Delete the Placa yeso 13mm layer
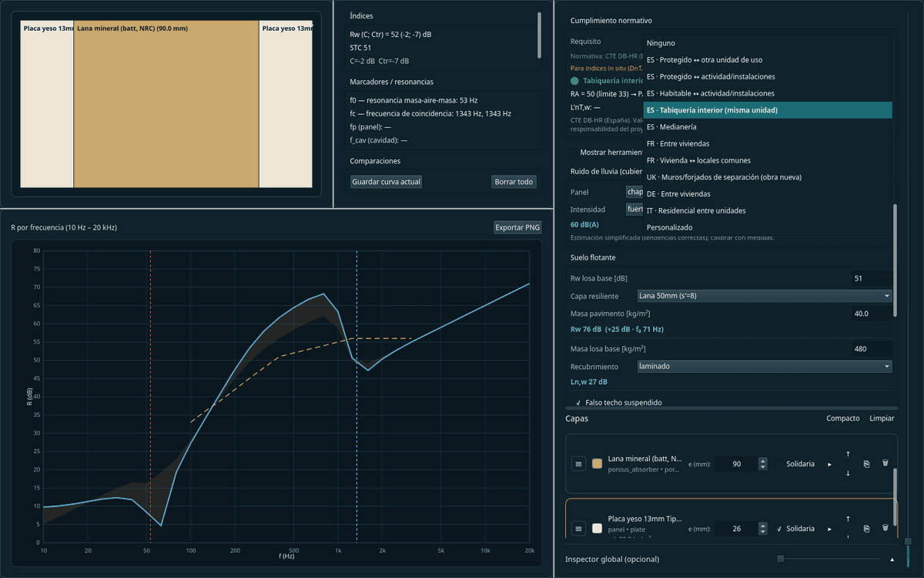Image resolution: width=924 pixels, height=578 pixels. click(x=885, y=529)
